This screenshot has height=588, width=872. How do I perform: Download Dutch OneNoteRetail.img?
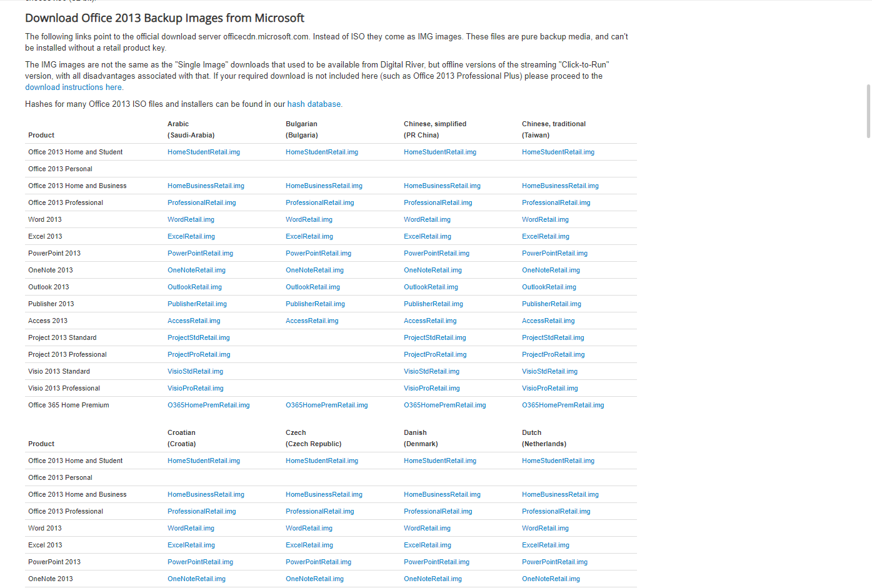pyautogui.click(x=551, y=579)
